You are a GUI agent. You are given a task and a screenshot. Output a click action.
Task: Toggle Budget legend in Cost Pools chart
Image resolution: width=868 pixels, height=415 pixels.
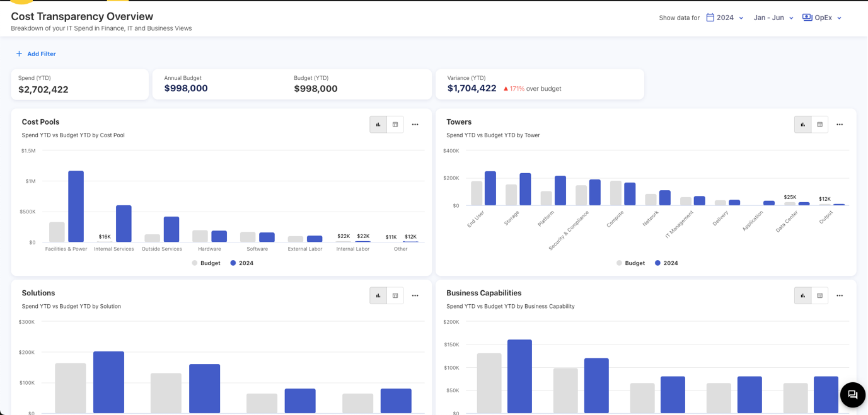click(x=206, y=263)
